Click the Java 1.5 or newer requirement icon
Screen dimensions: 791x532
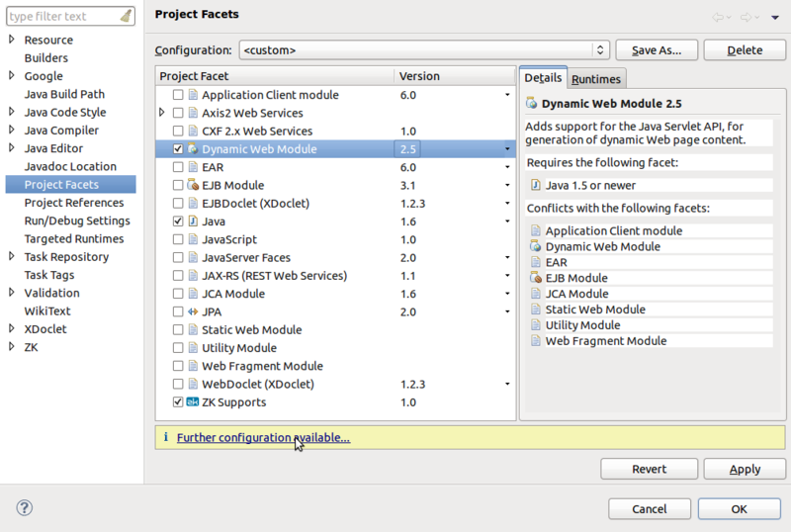pyautogui.click(x=535, y=185)
